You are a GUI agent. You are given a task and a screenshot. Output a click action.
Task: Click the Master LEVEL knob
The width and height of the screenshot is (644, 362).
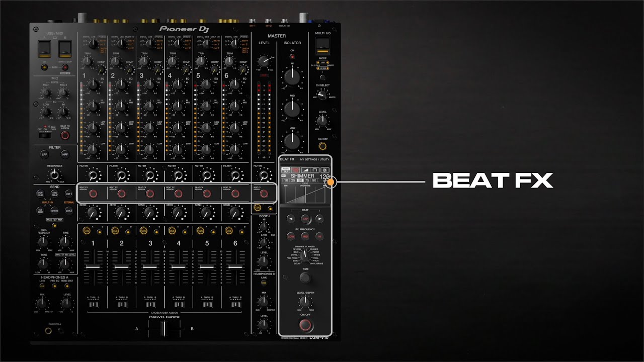[x=263, y=61]
